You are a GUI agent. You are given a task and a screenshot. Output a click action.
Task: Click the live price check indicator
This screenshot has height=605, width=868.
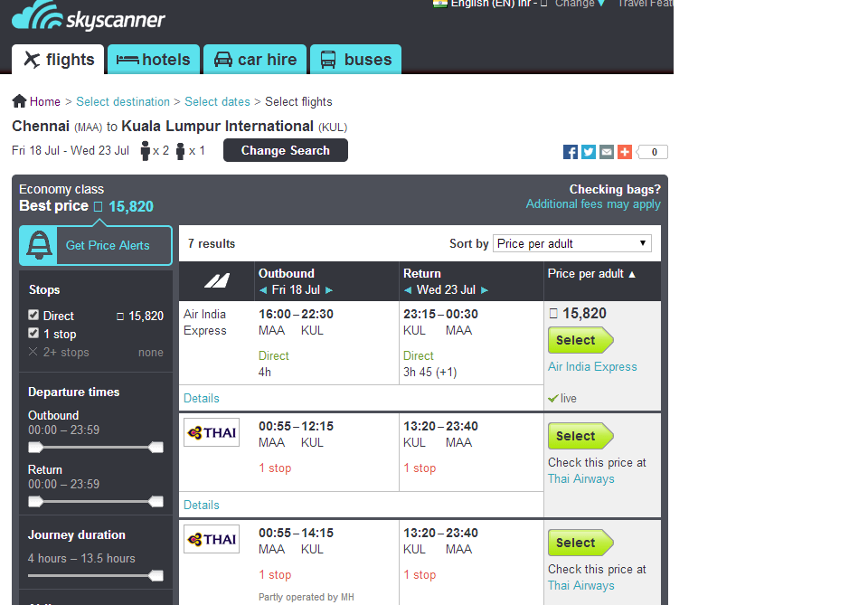[x=562, y=398]
